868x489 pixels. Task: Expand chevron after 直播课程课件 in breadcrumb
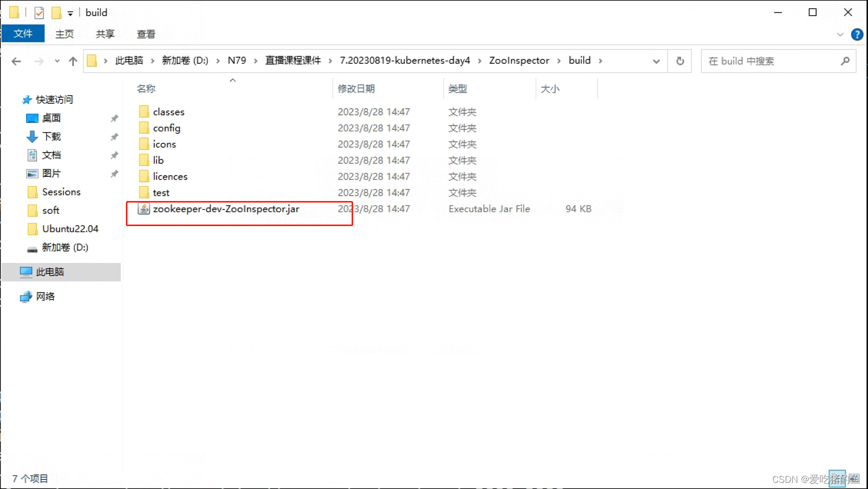(330, 61)
